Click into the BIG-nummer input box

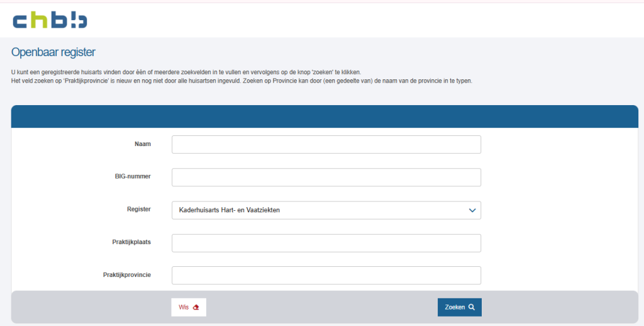[326, 177]
